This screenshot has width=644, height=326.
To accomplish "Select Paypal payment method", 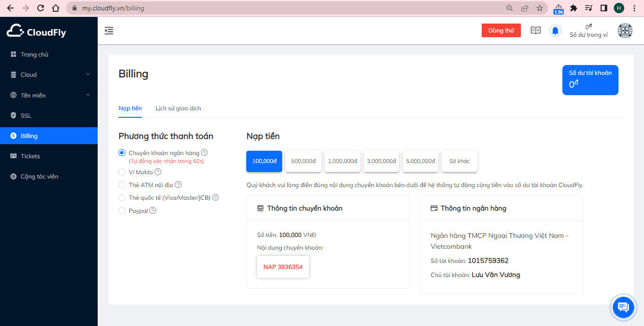I will 122,211.
